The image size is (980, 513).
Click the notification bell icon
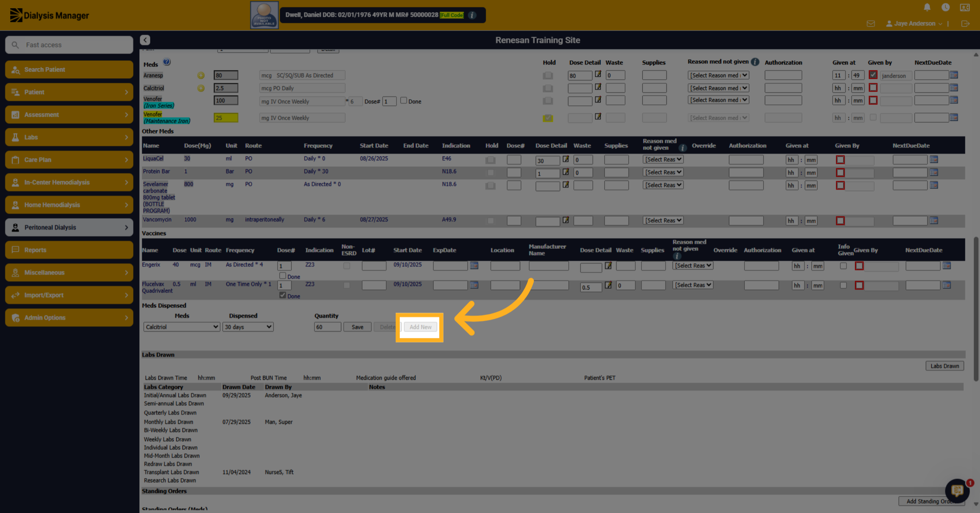pos(927,7)
